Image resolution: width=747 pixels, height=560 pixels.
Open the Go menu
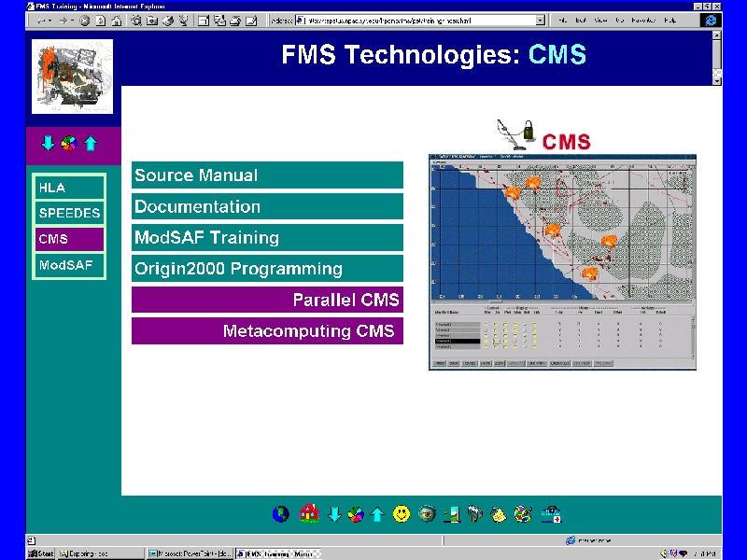pyautogui.click(x=619, y=21)
